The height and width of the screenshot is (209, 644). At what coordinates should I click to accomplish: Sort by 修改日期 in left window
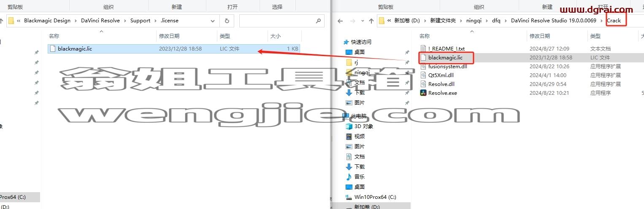click(169, 36)
